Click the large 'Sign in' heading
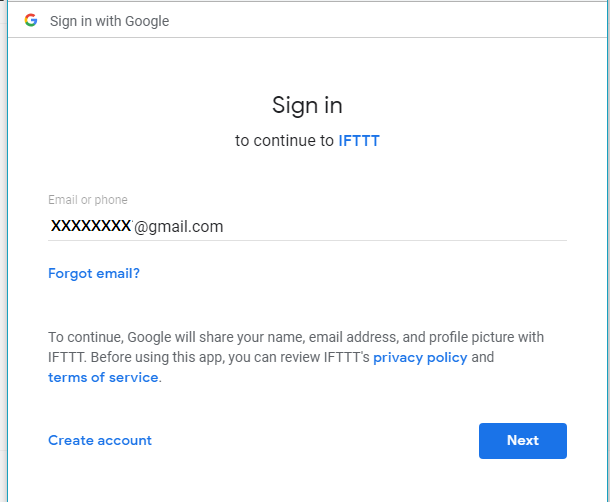Viewport: 610px width, 503px height. (x=307, y=105)
